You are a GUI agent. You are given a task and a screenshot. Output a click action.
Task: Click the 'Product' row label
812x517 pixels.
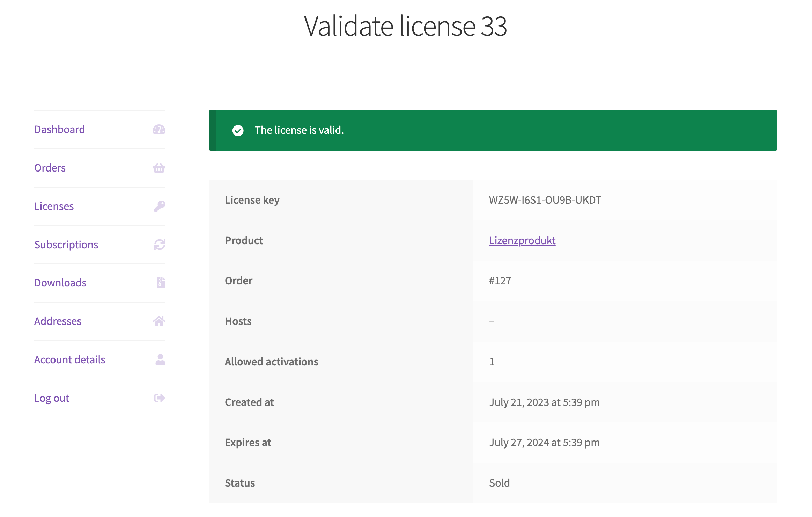[244, 240]
